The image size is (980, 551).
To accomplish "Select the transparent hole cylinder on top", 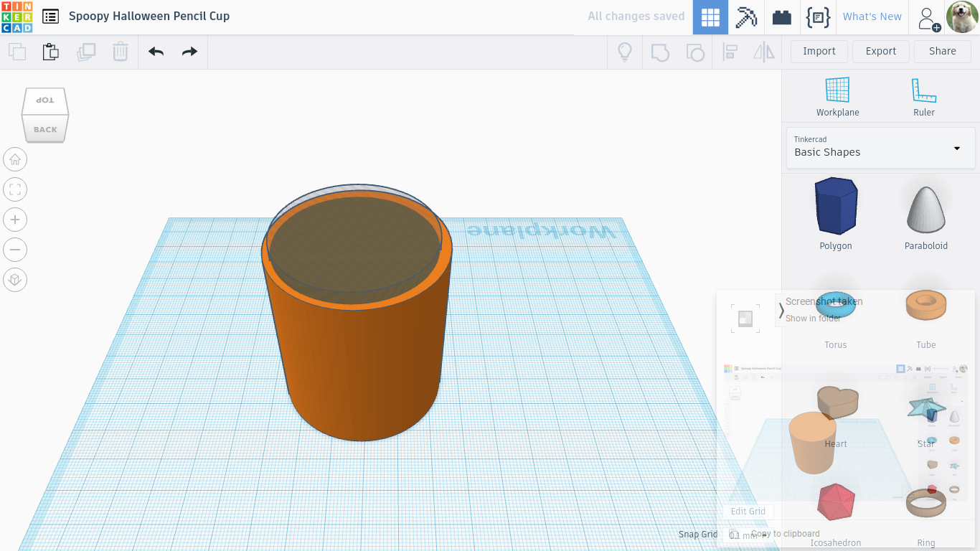I will click(x=354, y=244).
